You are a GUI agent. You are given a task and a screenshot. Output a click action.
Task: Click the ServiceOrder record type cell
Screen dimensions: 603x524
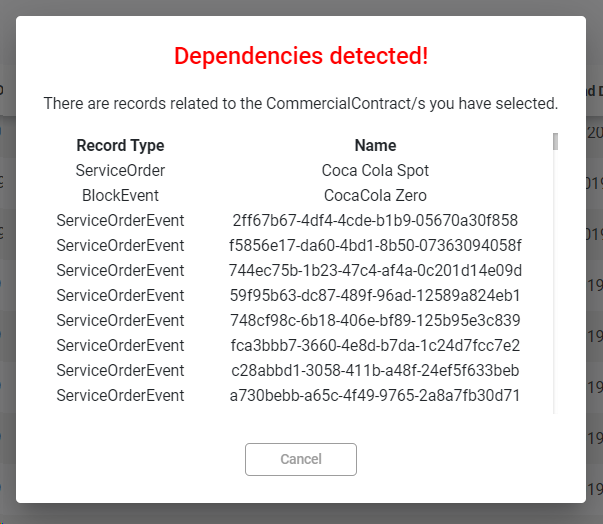(120, 170)
